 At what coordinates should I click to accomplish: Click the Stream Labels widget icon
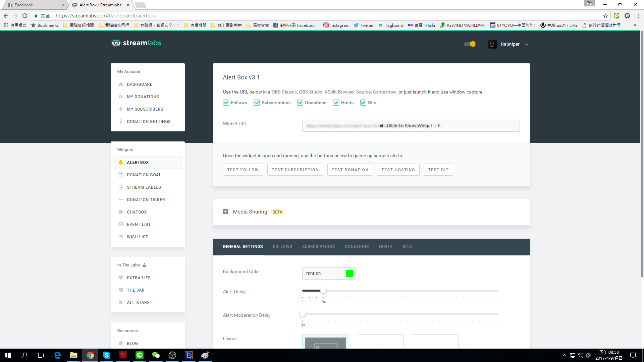tap(121, 187)
